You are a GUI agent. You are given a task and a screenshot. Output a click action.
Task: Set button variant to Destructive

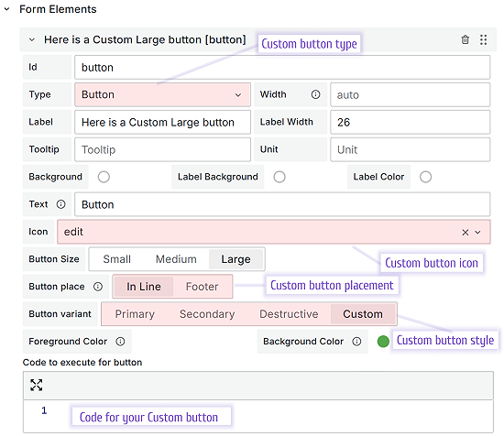pyautogui.click(x=289, y=314)
